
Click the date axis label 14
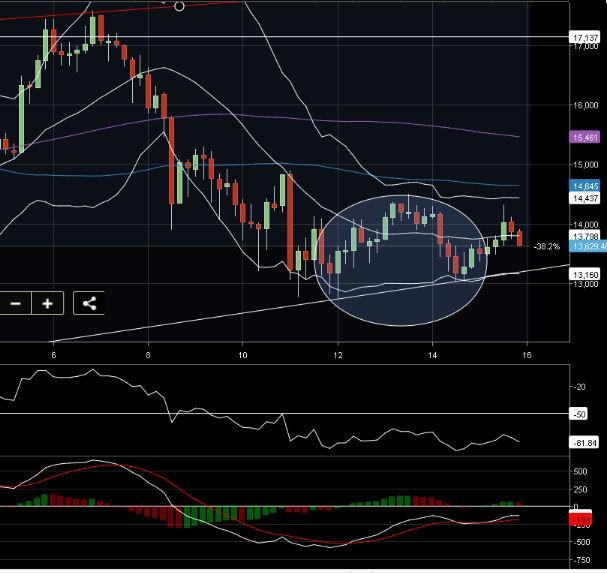point(432,355)
